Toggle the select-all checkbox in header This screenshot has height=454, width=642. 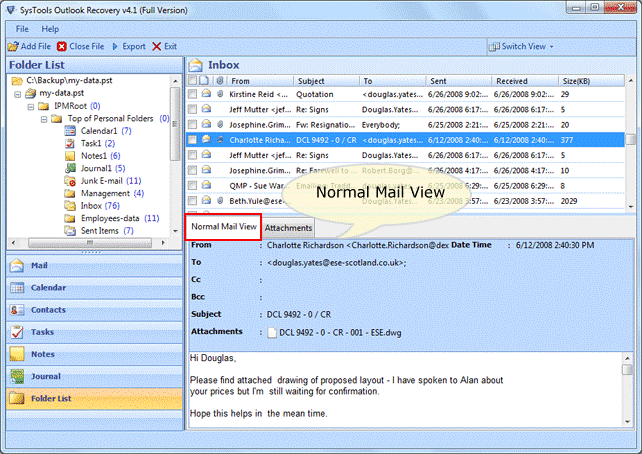(192, 81)
